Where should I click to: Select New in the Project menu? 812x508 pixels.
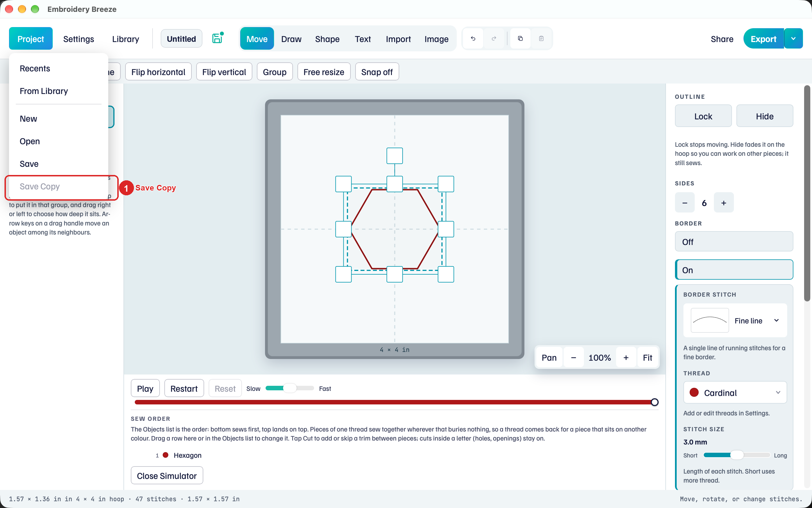[59, 119]
